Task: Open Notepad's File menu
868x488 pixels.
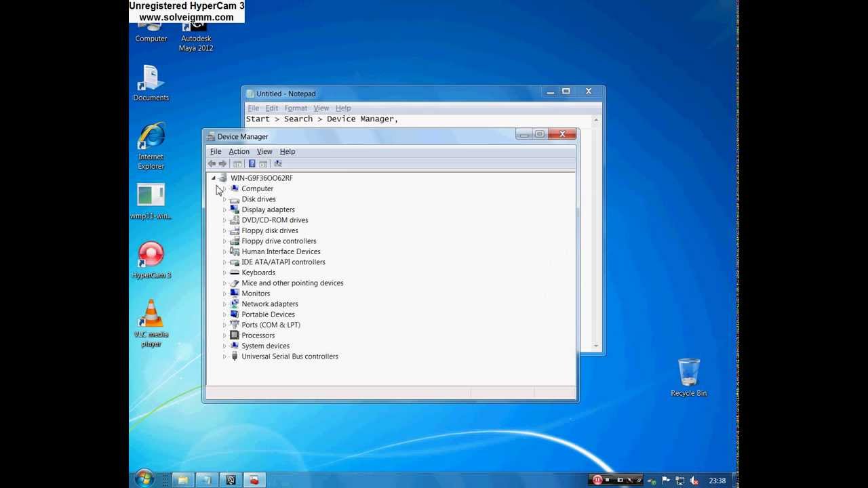Action: point(253,108)
